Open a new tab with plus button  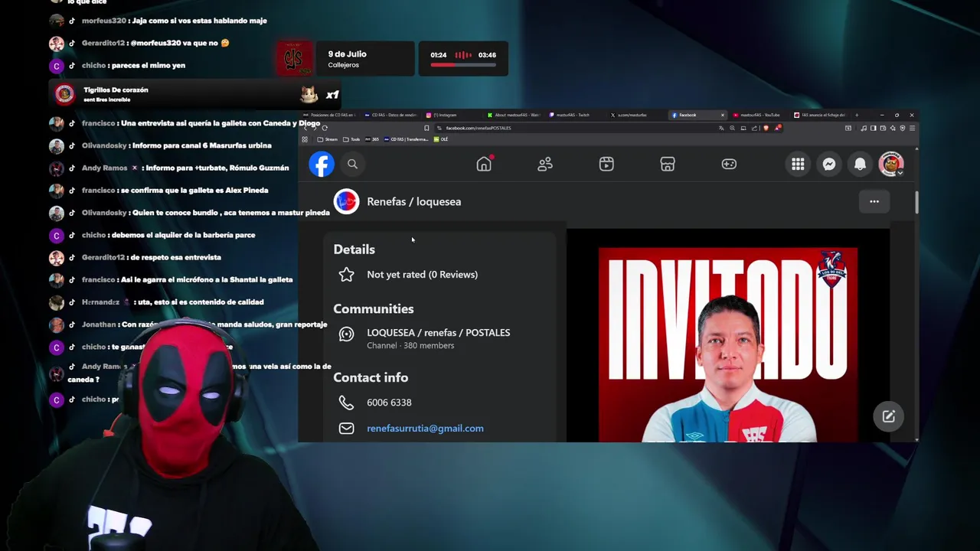857,115
